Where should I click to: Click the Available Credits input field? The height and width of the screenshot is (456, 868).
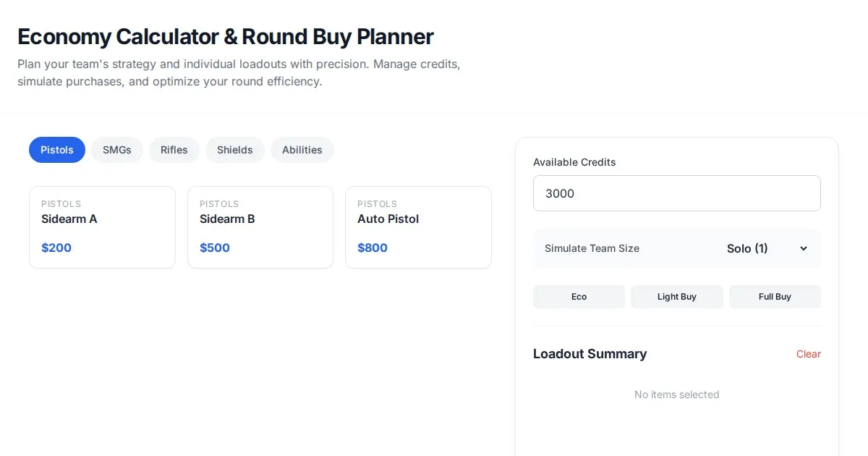pos(676,193)
